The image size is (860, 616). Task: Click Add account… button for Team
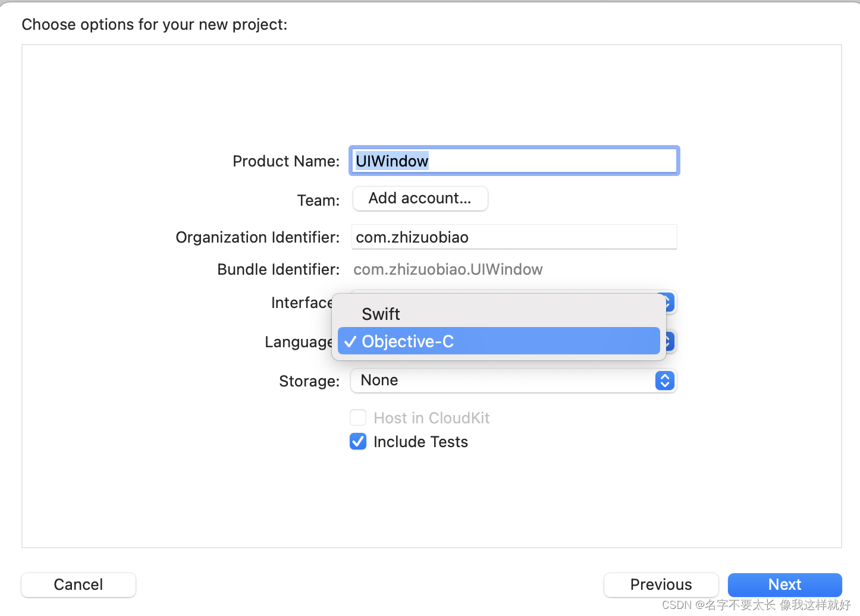[420, 199]
